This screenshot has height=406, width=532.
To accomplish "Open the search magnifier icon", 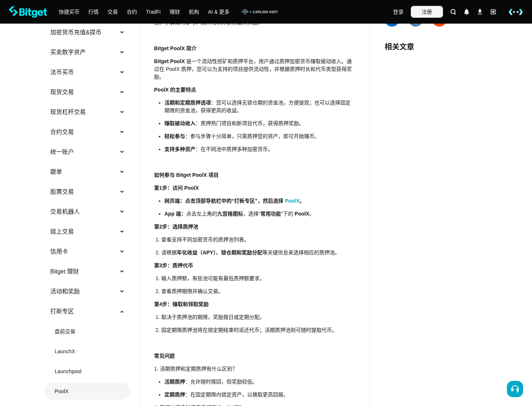I will (453, 12).
